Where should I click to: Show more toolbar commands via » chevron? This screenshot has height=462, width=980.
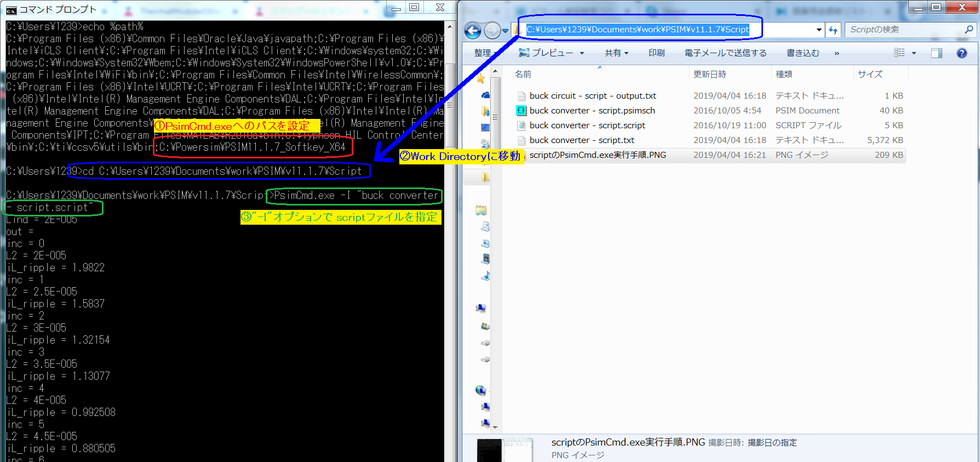[x=836, y=53]
